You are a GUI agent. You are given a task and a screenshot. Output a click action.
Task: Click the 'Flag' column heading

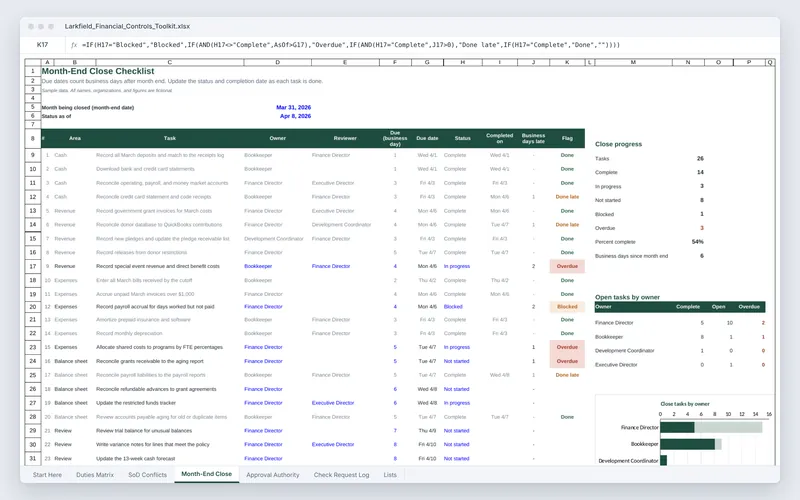(x=567, y=138)
